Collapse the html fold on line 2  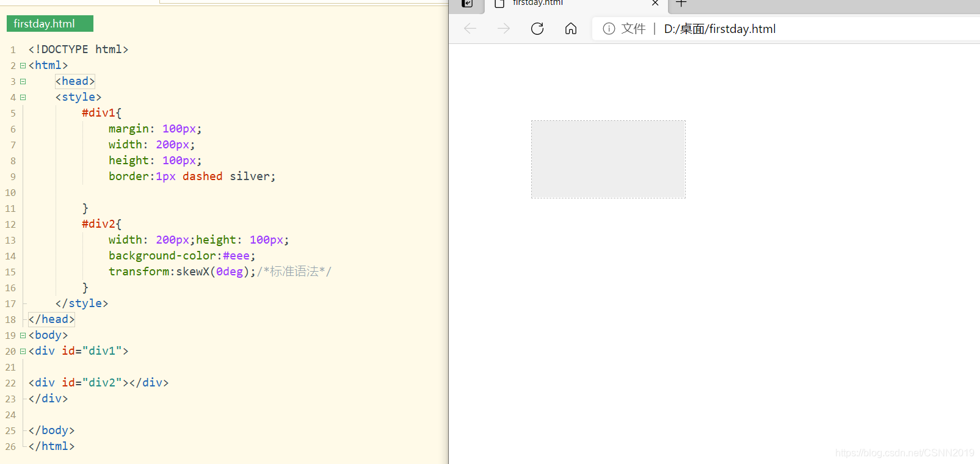23,65
